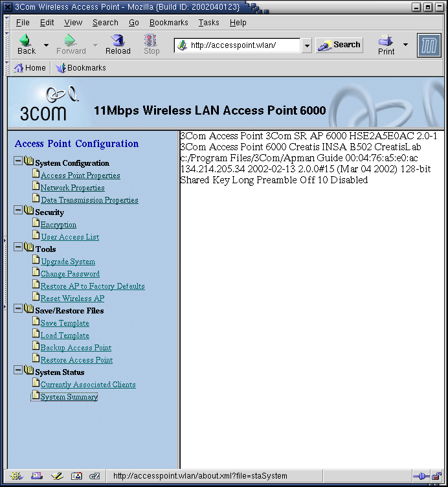
Task: Collapse the Tools tree section
Action: [x=18, y=247]
